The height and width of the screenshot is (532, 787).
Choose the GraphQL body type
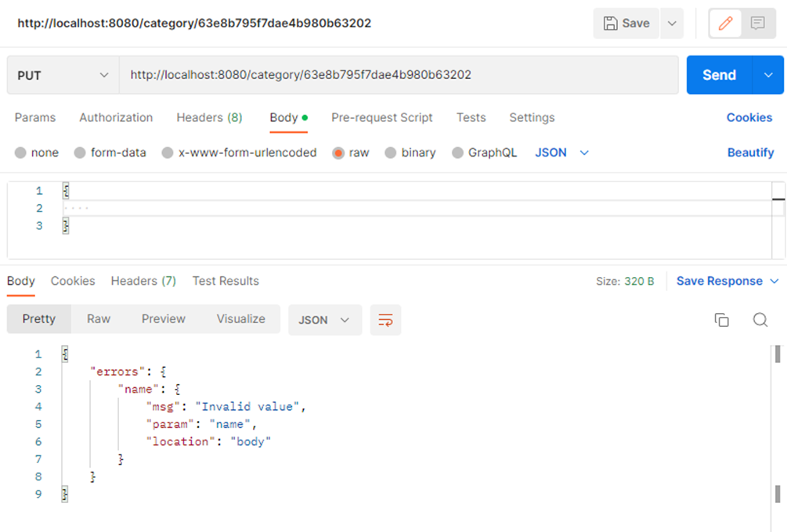457,153
